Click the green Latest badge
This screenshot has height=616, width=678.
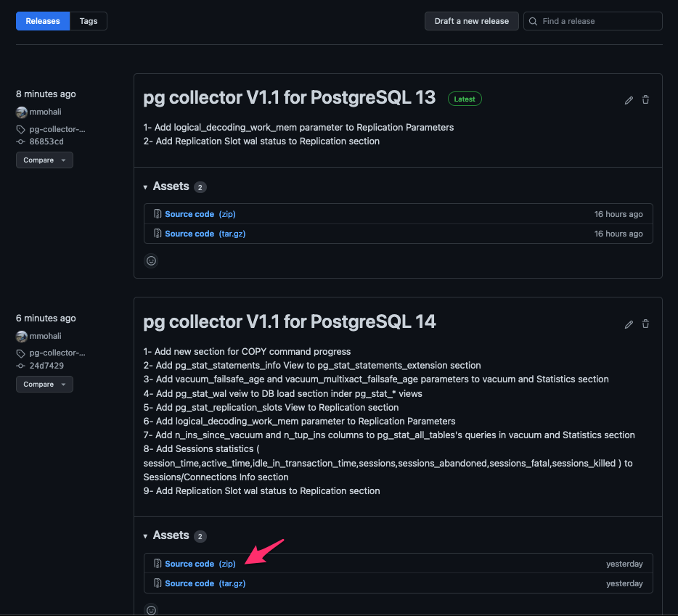click(465, 99)
